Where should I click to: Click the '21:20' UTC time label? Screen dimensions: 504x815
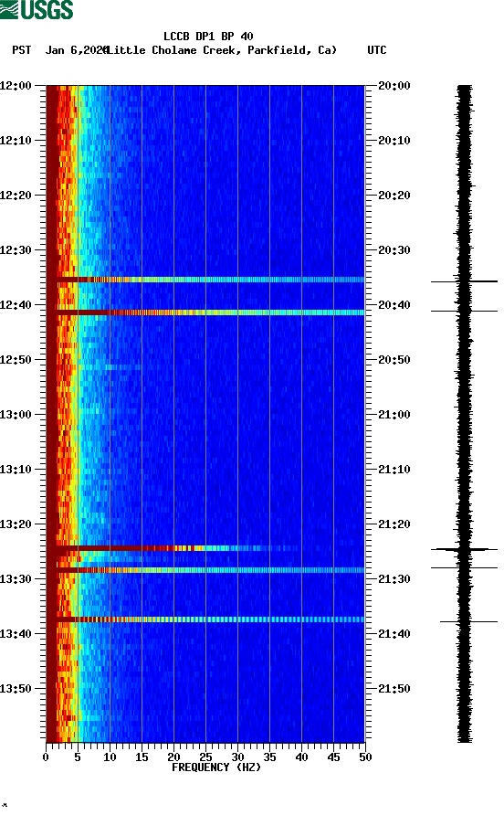click(394, 524)
